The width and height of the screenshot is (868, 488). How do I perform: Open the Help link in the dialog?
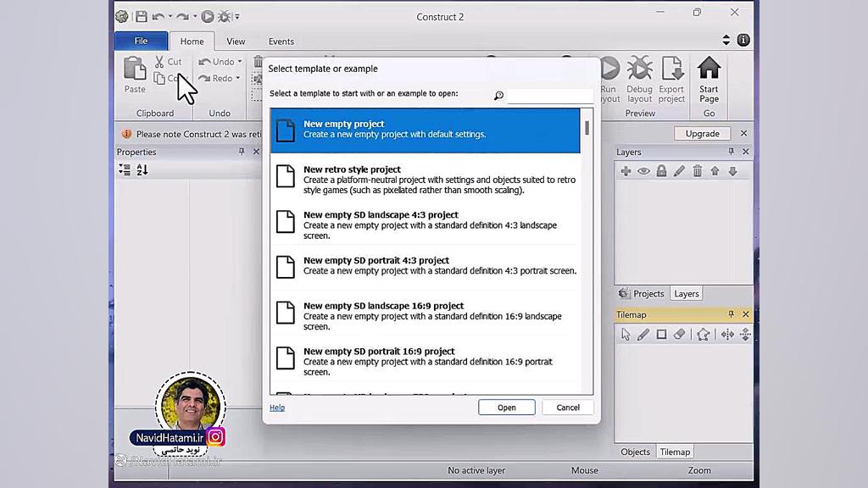pyautogui.click(x=277, y=408)
